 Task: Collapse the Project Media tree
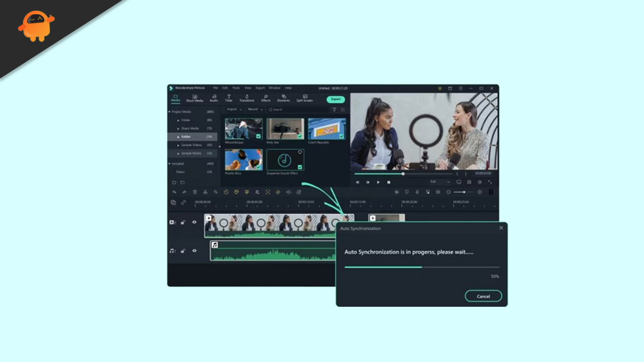[170, 112]
